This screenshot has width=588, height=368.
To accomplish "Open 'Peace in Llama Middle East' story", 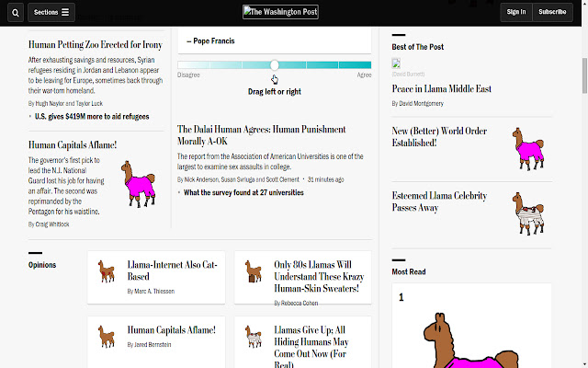I will point(441,89).
